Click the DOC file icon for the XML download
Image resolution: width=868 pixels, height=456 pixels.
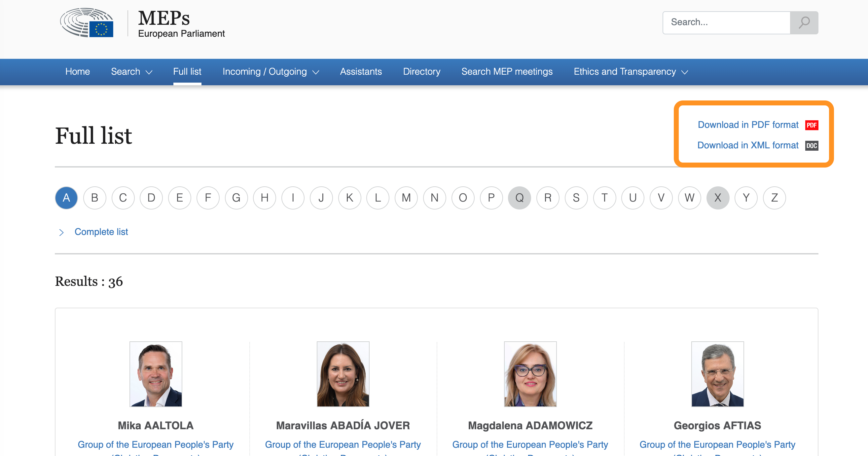(812, 146)
